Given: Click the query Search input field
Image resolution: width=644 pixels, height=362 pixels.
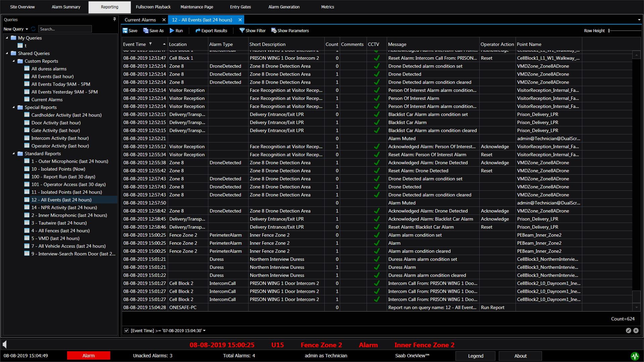Looking at the screenshot, I should (65, 29).
